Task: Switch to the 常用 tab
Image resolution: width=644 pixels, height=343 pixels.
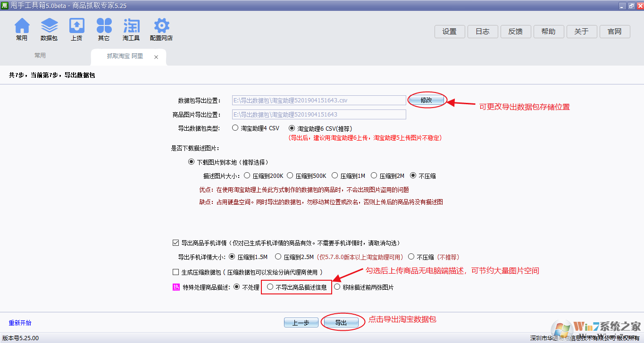Action: (40, 56)
